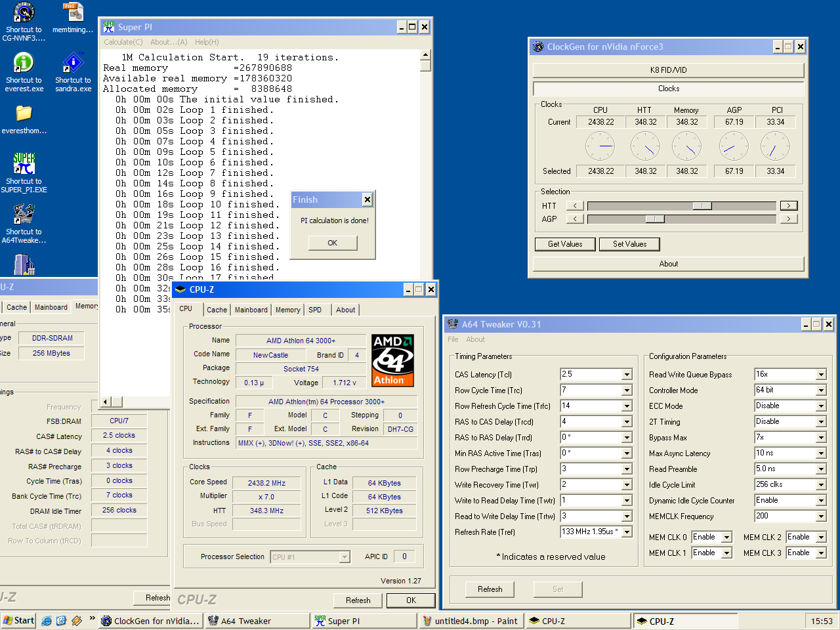This screenshot has width=840, height=630.
Task: Click Get Values in ClockGen
Action: click(565, 244)
